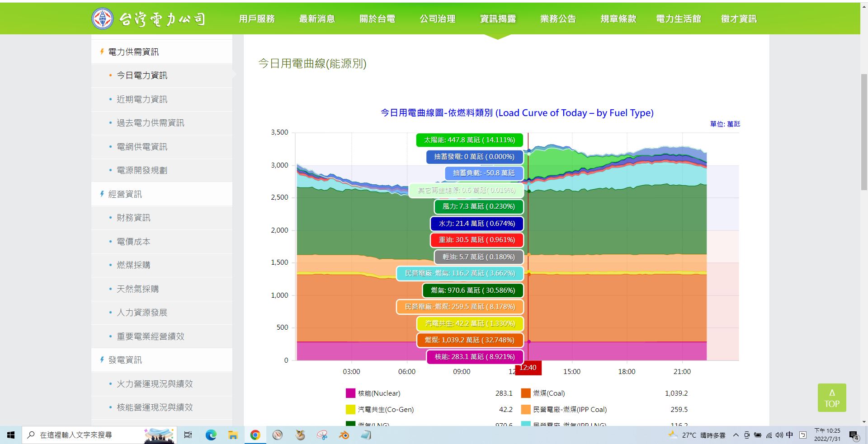
Task: Open the volume control tray icon
Action: pyautogui.click(x=779, y=435)
